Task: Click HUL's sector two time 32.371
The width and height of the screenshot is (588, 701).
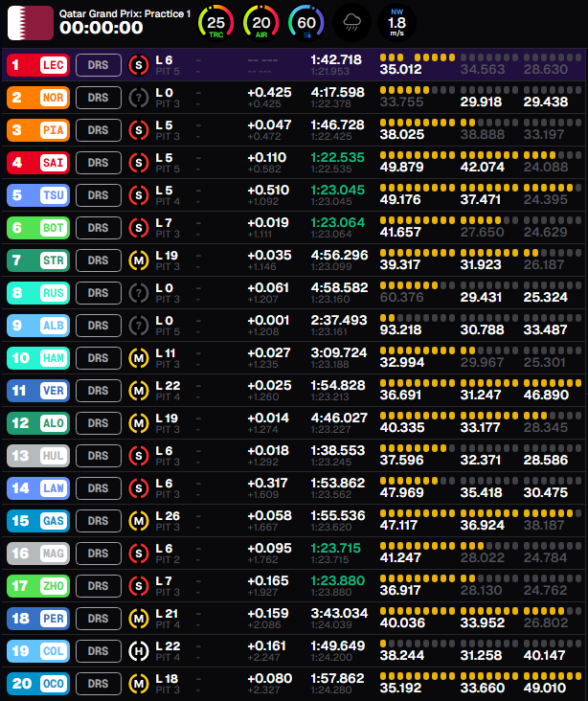Action: tap(481, 460)
